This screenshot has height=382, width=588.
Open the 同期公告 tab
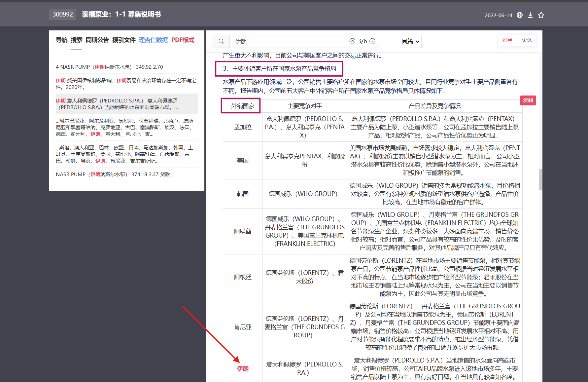point(97,40)
